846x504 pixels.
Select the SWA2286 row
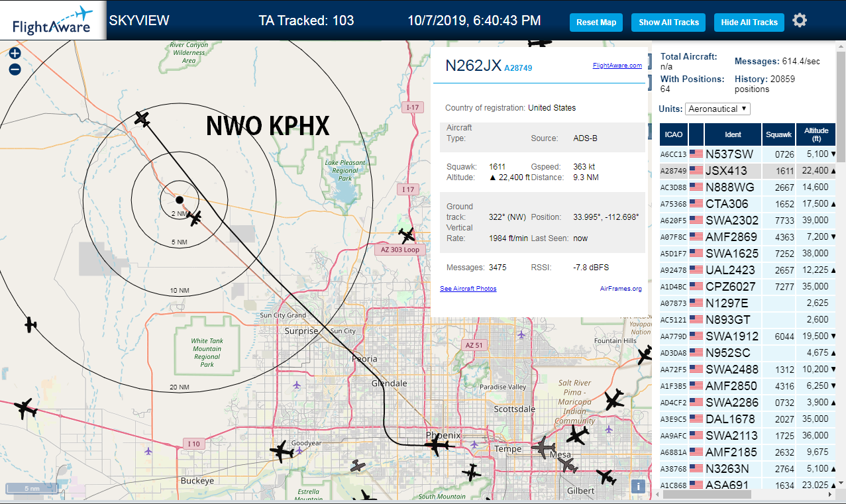748,402
